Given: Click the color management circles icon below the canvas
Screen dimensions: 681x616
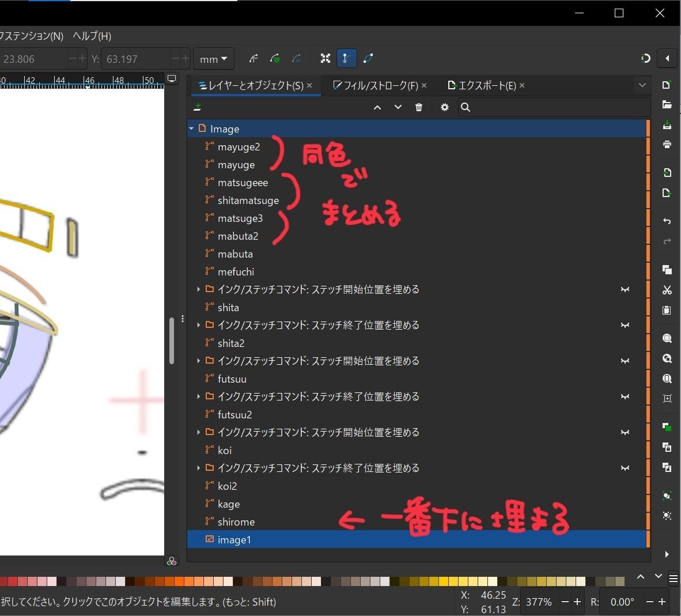Looking at the screenshot, I should point(172,561).
